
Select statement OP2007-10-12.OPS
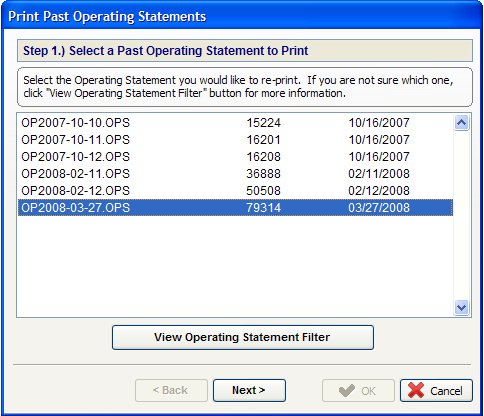[x=235, y=157]
